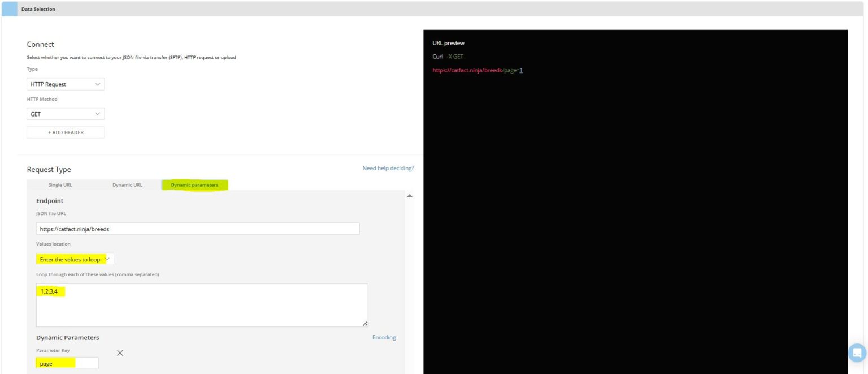Open the chat support bubble
Screen dimensions: 868x374
click(856, 352)
